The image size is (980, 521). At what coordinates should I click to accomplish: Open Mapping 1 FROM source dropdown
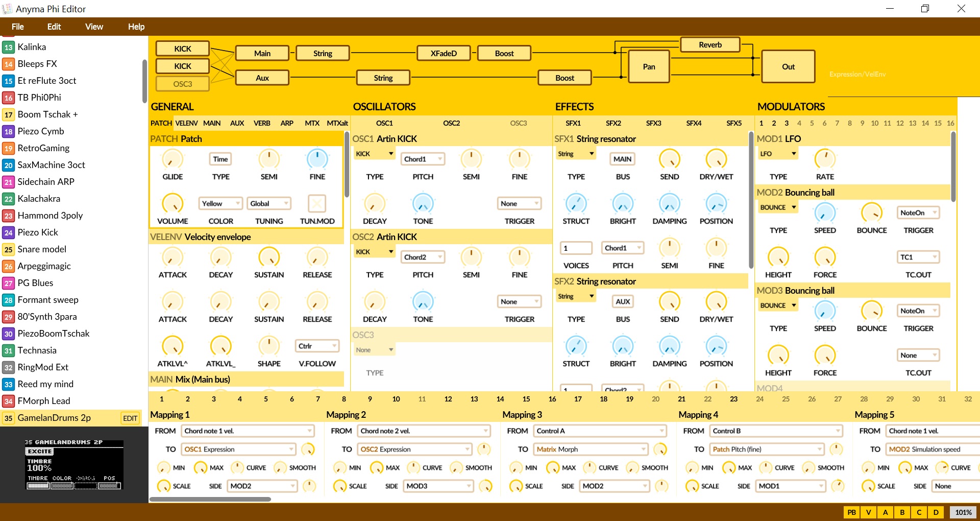248,431
